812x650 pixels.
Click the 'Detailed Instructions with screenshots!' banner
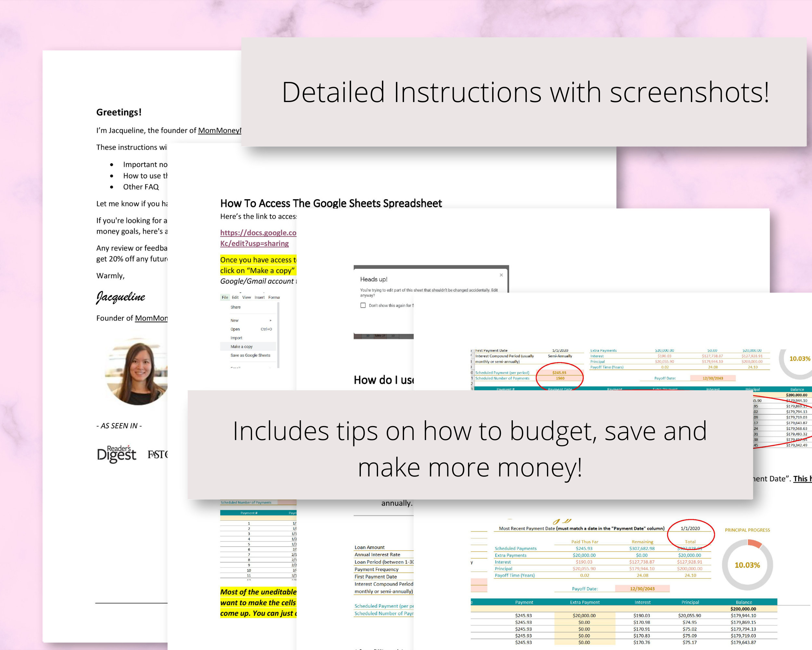tap(524, 92)
